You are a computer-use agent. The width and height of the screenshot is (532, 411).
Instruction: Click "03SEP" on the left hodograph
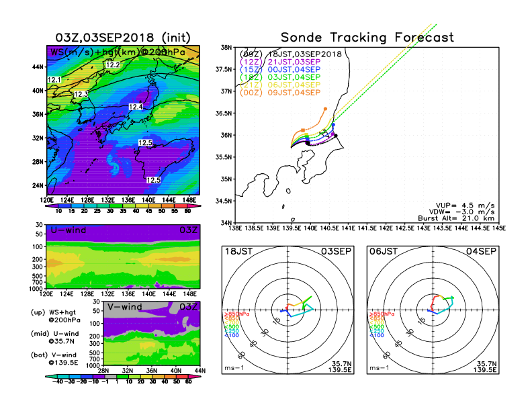point(336,251)
